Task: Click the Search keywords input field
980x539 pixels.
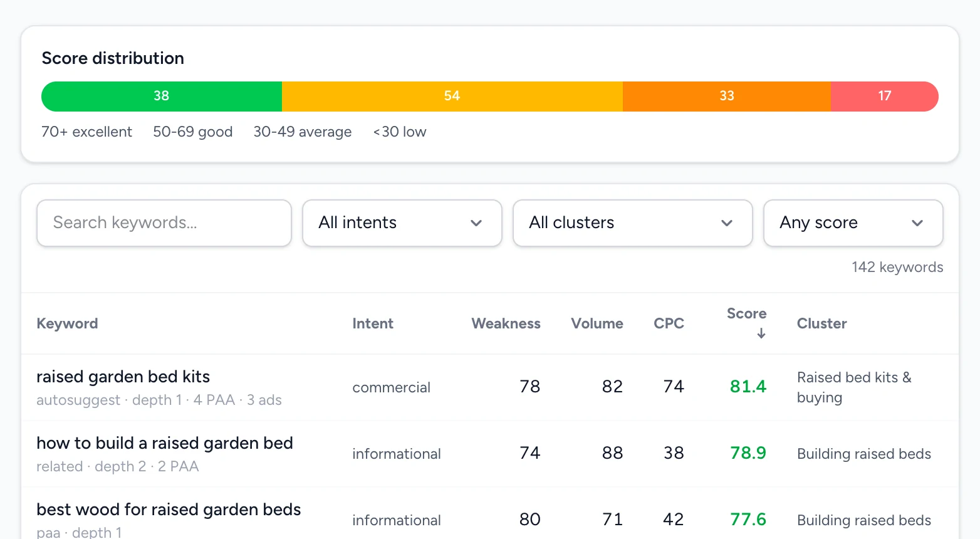Action: point(164,223)
